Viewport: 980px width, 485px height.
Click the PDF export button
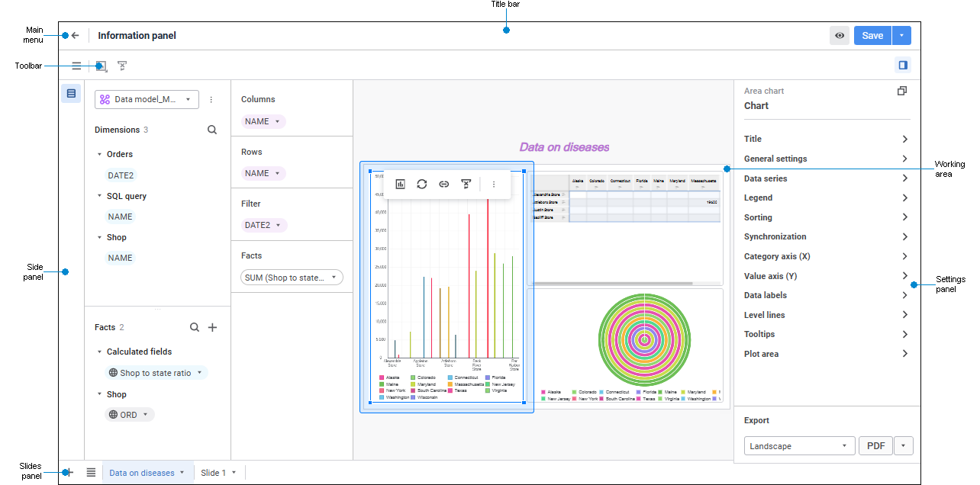click(875, 446)
